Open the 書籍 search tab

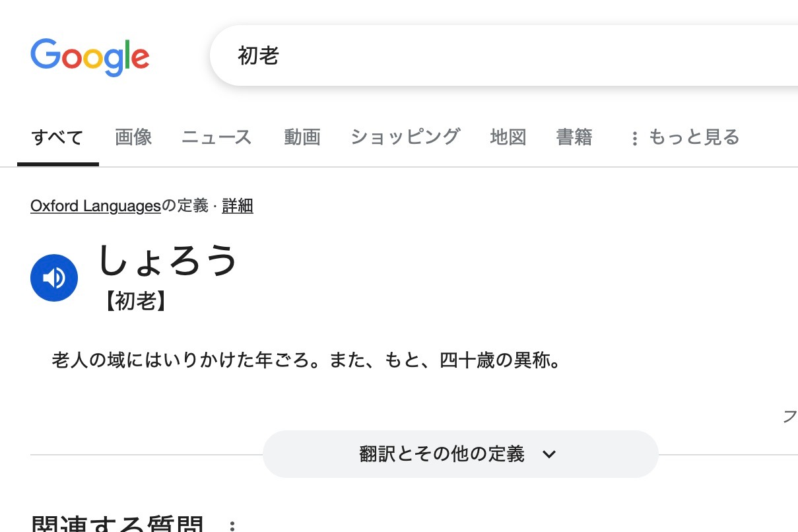pyautogui.click(x=574, y=137)
